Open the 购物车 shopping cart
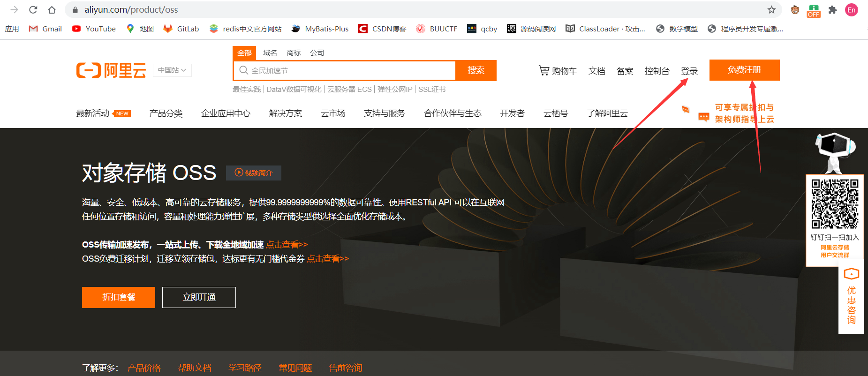The height and width of the screenshot is (376, 868). tap(558, 71)
